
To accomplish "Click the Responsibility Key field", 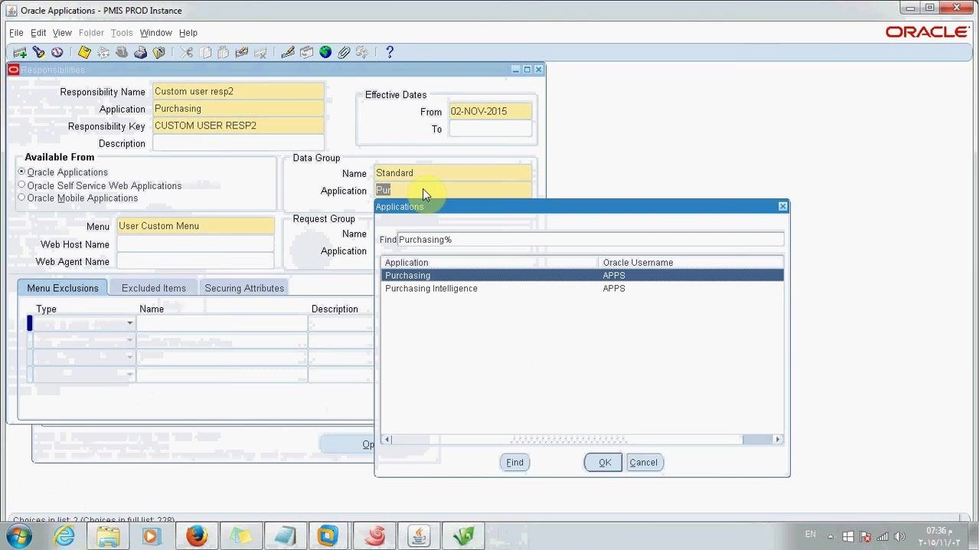I will (x=238, y=126).
